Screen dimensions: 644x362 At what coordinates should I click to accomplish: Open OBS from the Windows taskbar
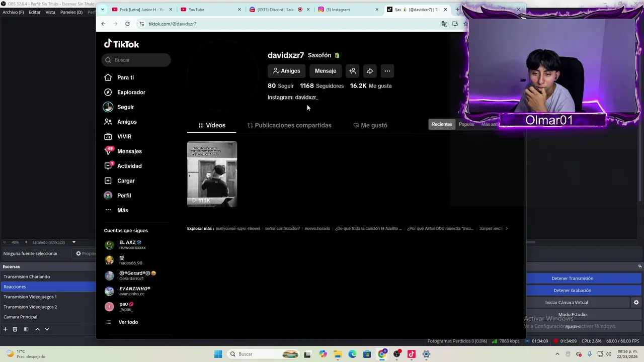coord(396,354)
